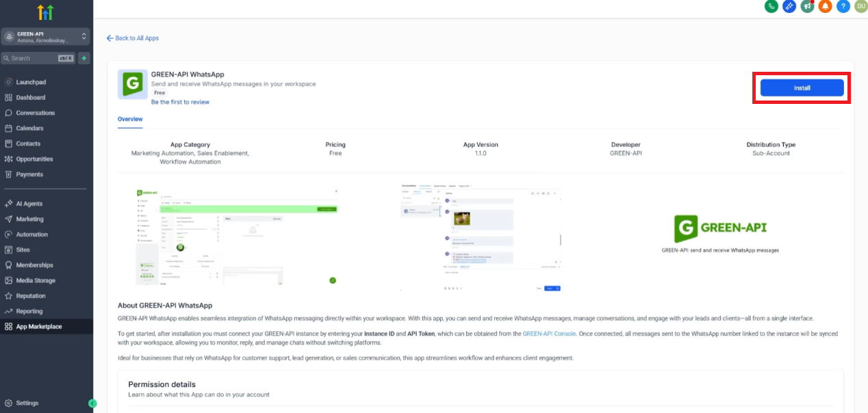
Task: Click the green phone dialer icon
Action: click(771, 6)
